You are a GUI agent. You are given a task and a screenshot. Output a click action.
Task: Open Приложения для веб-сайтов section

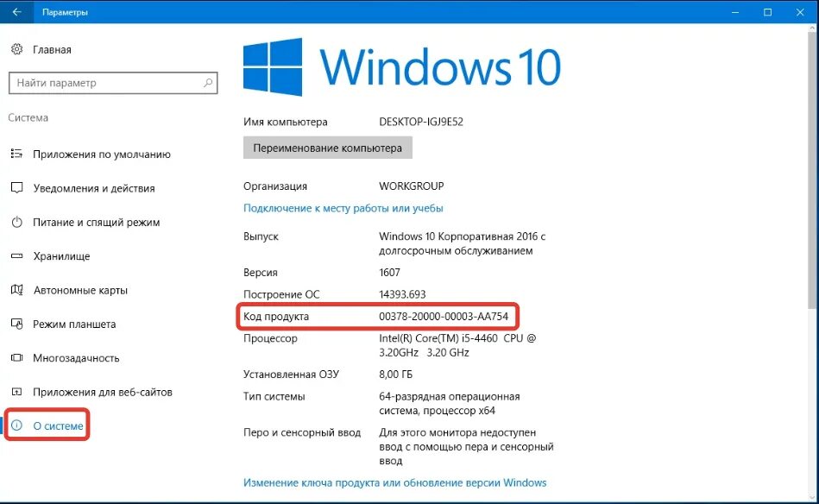(x=103, y=392)
